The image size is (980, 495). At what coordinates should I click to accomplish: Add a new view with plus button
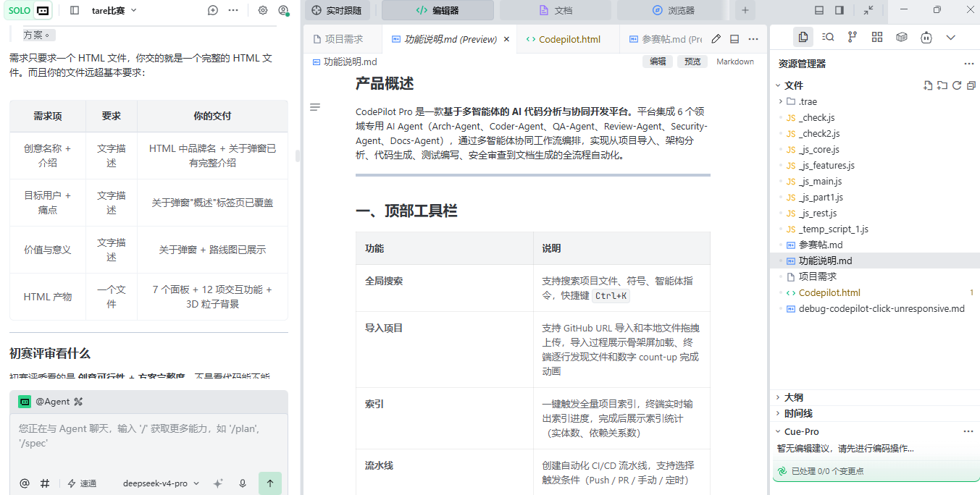click(x=745, y=10)
